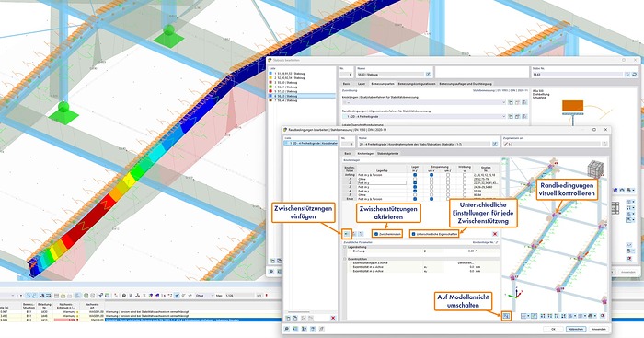The width and height of the screenshot is (644, 338).
Task: Click pick icon beside Zugewiesen an field
Action: coord(604,144)
